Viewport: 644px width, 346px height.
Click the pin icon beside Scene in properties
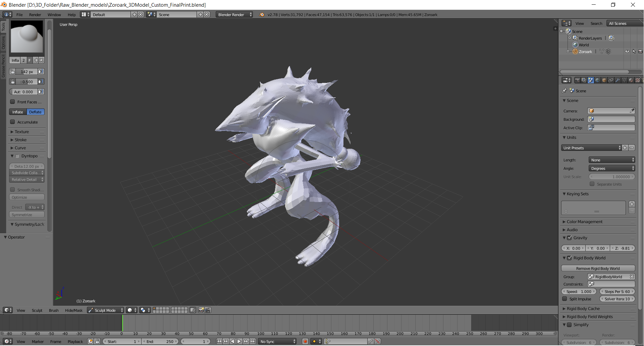pyautogui.click(x=565, y=91)
